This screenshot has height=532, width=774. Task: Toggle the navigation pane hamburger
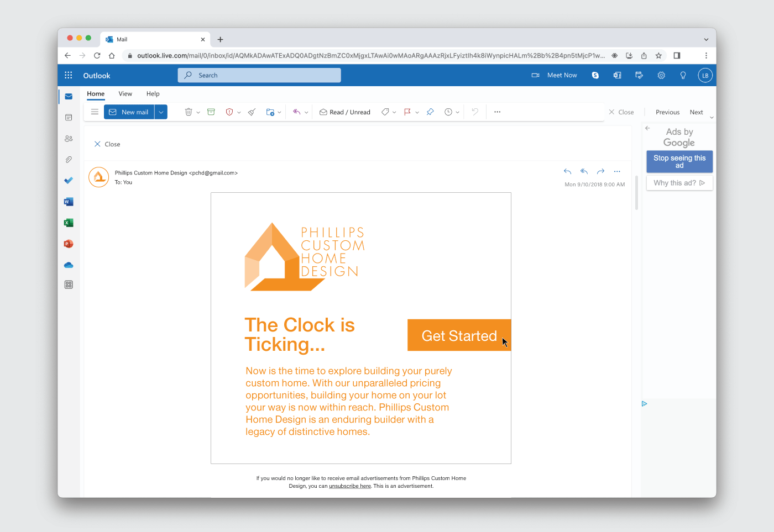coord(95,112)
